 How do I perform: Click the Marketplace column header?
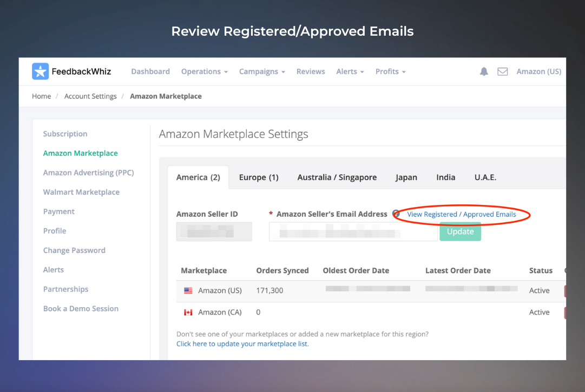(x=203, y=270)
